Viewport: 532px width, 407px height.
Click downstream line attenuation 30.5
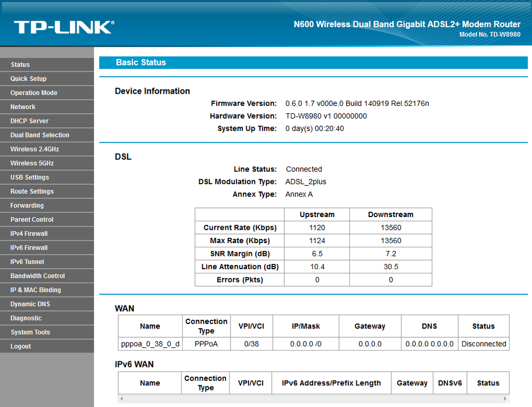click(x=391, y=267)
